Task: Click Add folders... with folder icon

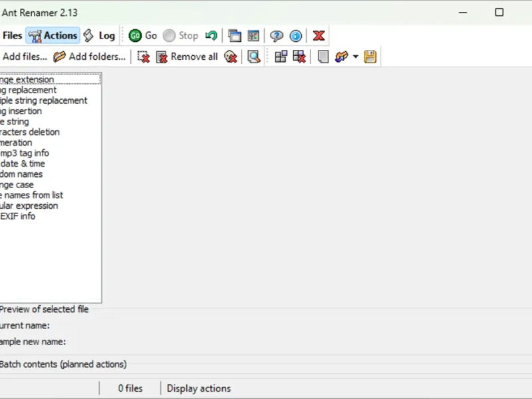Action: [90, 57]
